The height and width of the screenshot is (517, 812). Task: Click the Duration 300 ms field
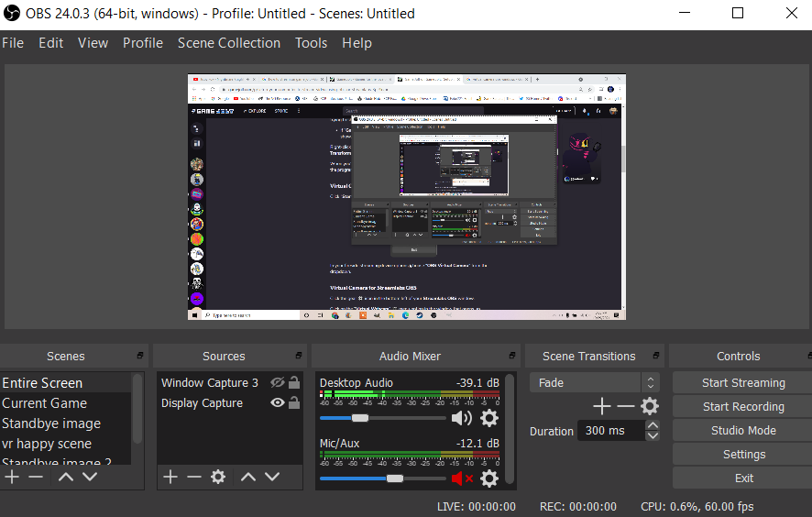coord(612,431)
